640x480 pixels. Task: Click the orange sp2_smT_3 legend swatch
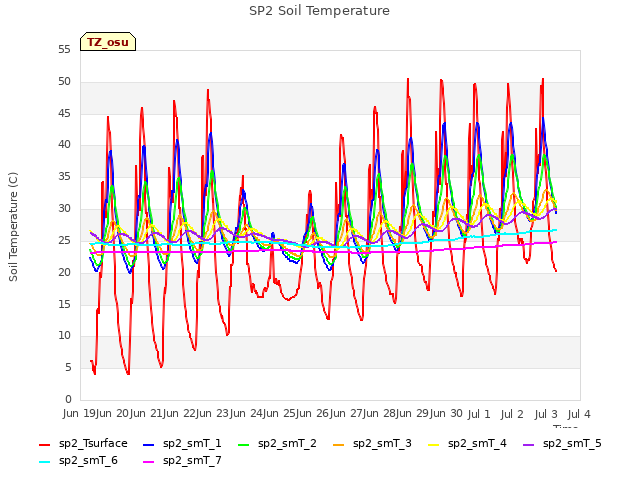339,444
